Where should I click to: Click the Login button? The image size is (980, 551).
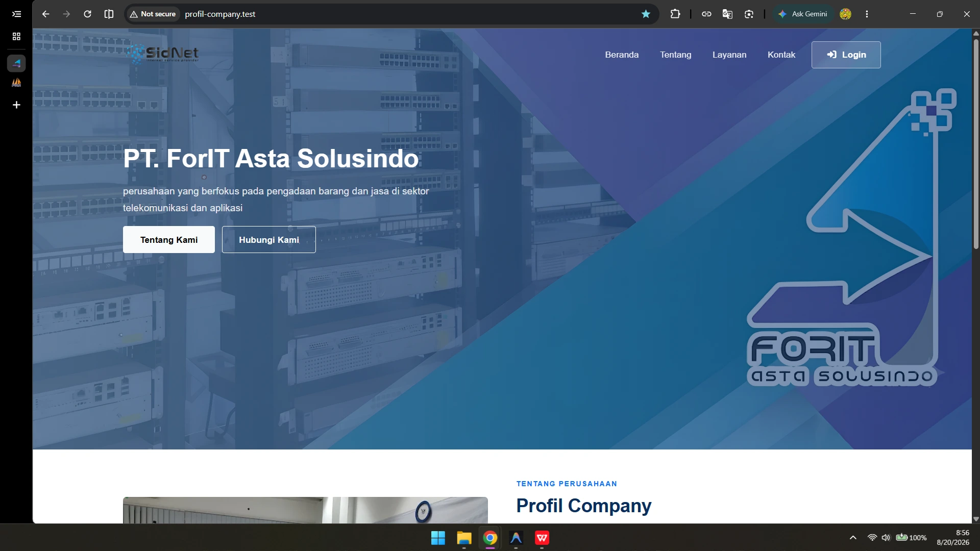click(x=846, y=55)
